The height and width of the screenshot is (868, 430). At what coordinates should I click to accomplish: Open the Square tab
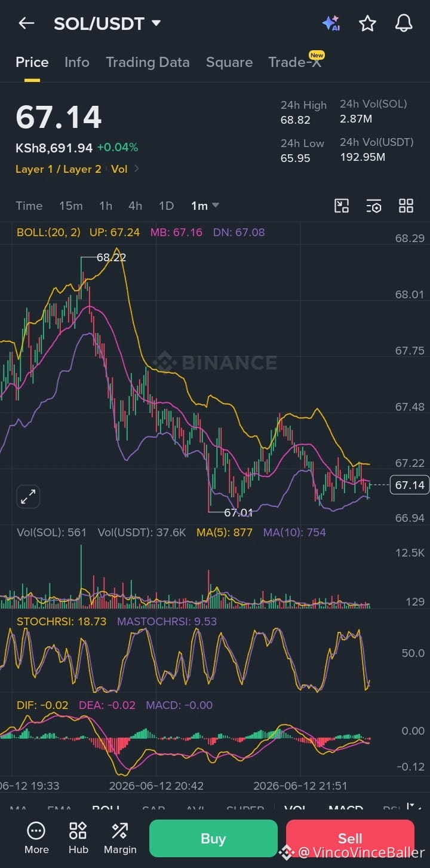[x=229, y=62]
